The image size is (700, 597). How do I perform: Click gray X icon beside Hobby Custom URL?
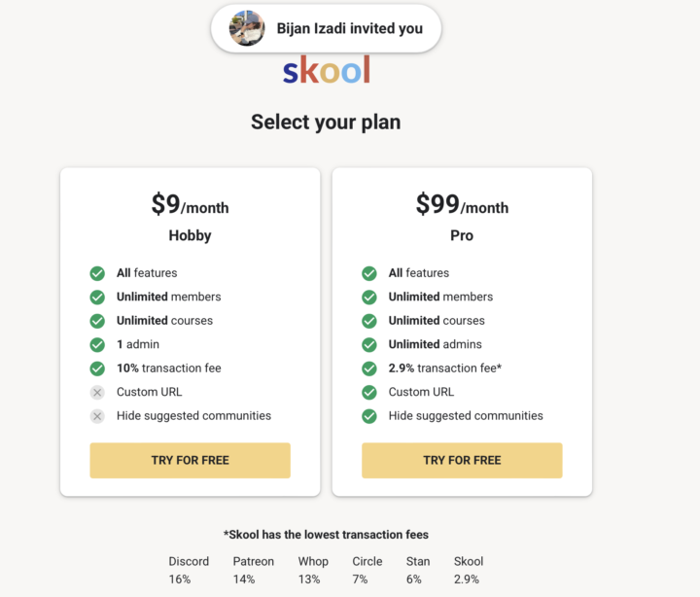coord(97,393)
